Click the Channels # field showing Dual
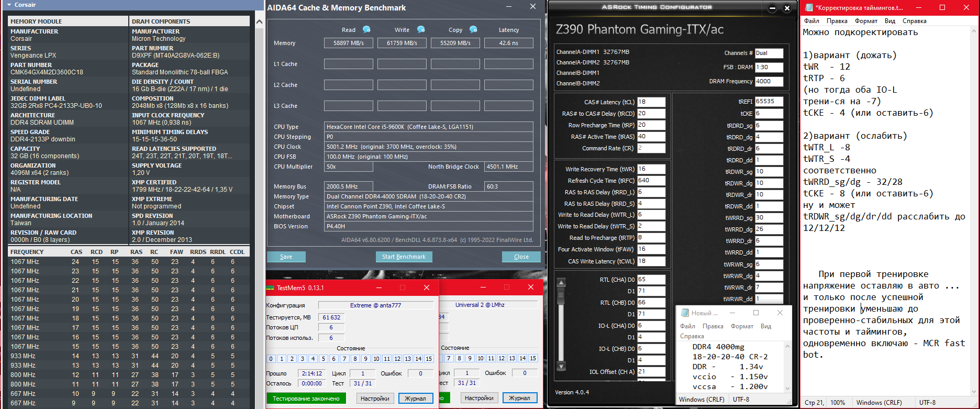Image resolution: width=980 pixels, height=409 pixels. [769, 53]
